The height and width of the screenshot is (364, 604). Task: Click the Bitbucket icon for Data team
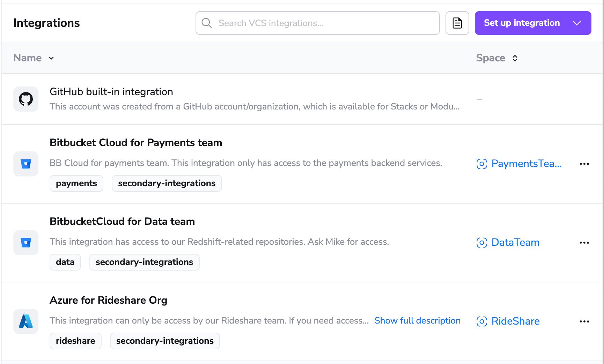click(26, 243)
